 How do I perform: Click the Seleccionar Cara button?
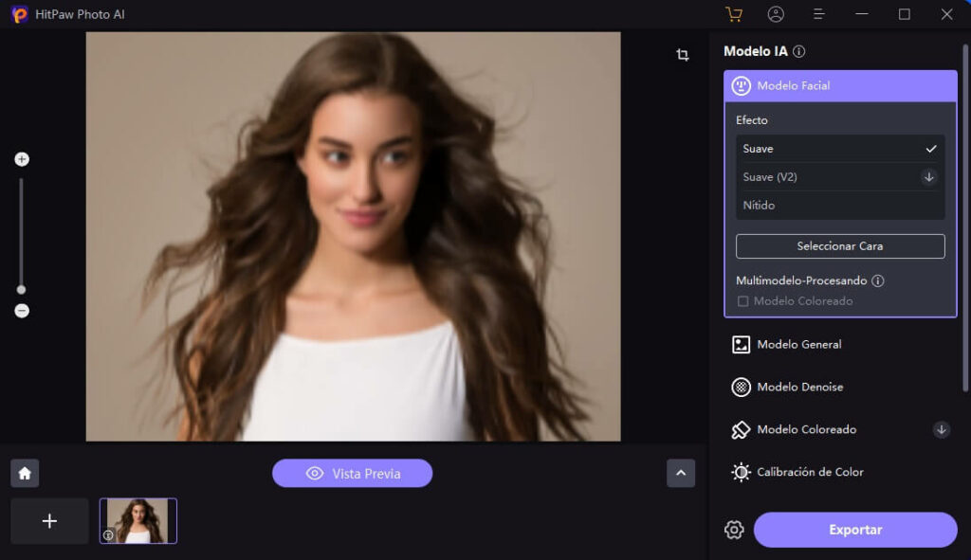839,246
